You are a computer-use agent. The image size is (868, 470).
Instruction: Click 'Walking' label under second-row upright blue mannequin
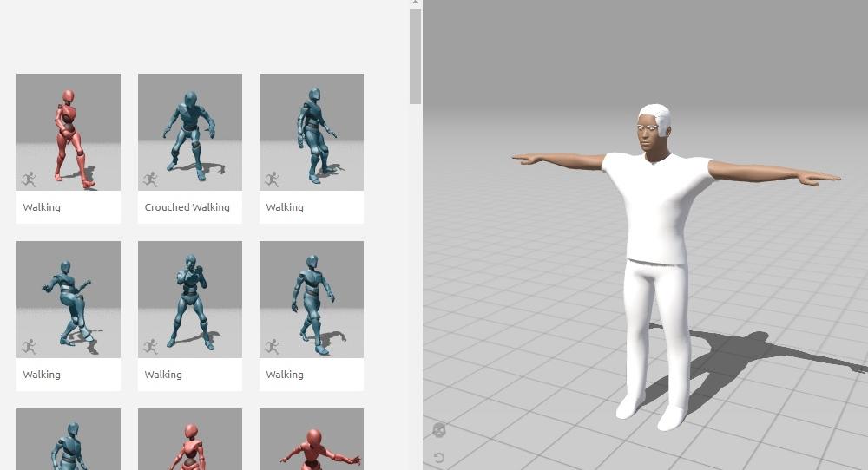(x=285, y=375)
